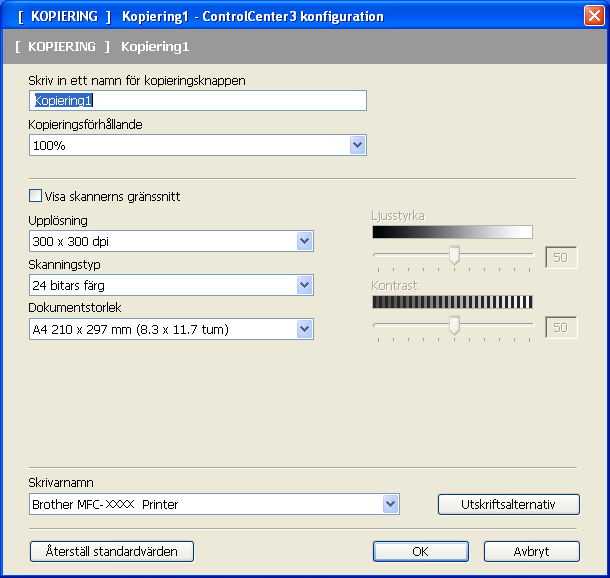The width and height of the screenshot is (610, 578).
Task: Click the Kontrast slider thumb
Action: pyautogui.click(x=454, y=325)
